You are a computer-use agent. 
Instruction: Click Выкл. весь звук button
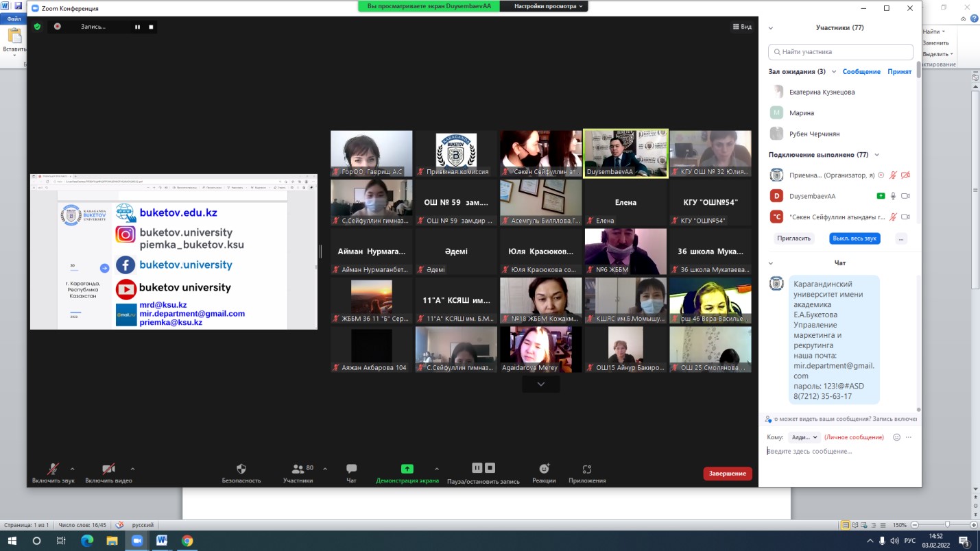(x=854, y=238)
